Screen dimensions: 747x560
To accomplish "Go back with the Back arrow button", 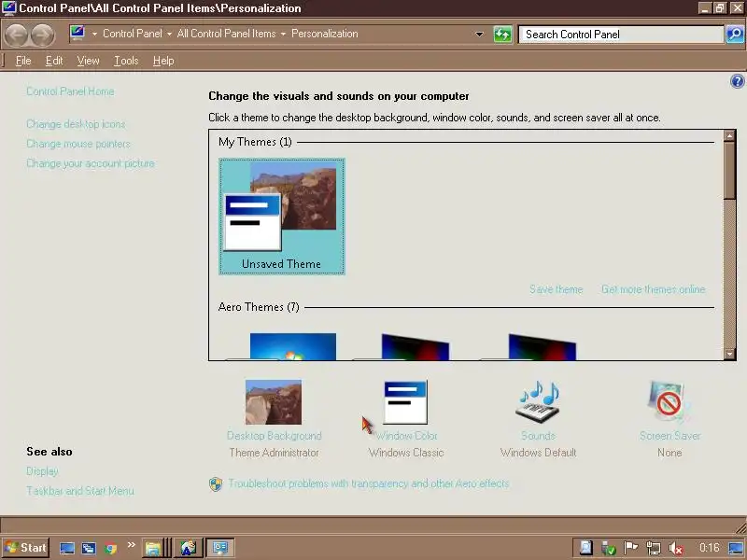I will pos(16,35).
